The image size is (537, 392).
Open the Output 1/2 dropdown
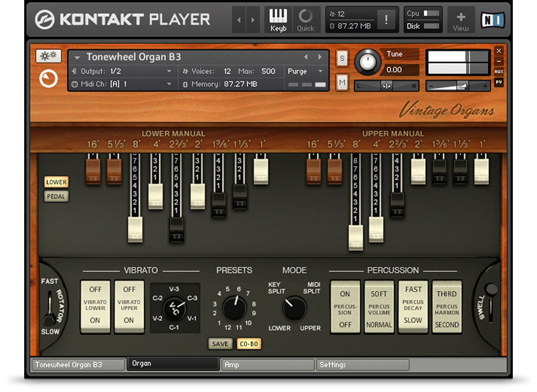click(x=122, y=71)
